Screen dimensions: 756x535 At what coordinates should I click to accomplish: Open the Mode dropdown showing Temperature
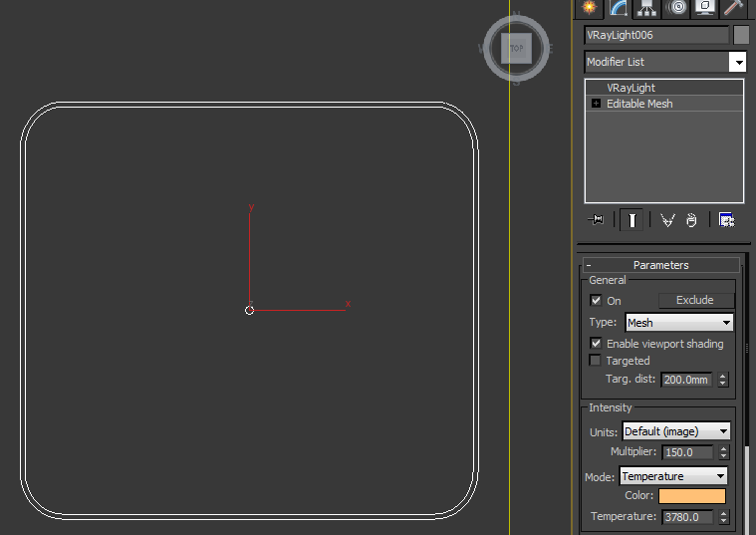click(673, 476)
